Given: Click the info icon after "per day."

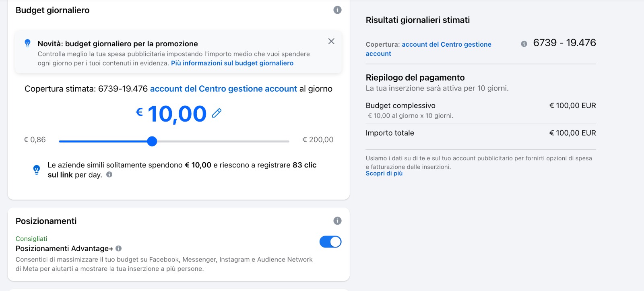Looking at the screenshot, I should coord(109,175).
